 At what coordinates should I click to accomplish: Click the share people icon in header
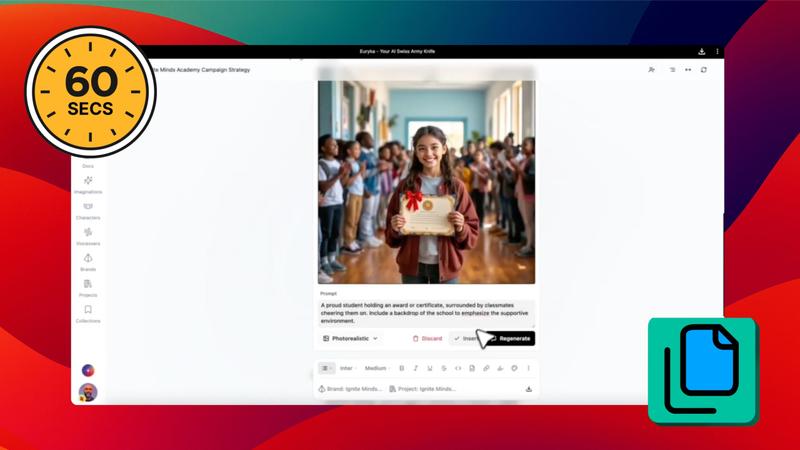coord(652,70)
